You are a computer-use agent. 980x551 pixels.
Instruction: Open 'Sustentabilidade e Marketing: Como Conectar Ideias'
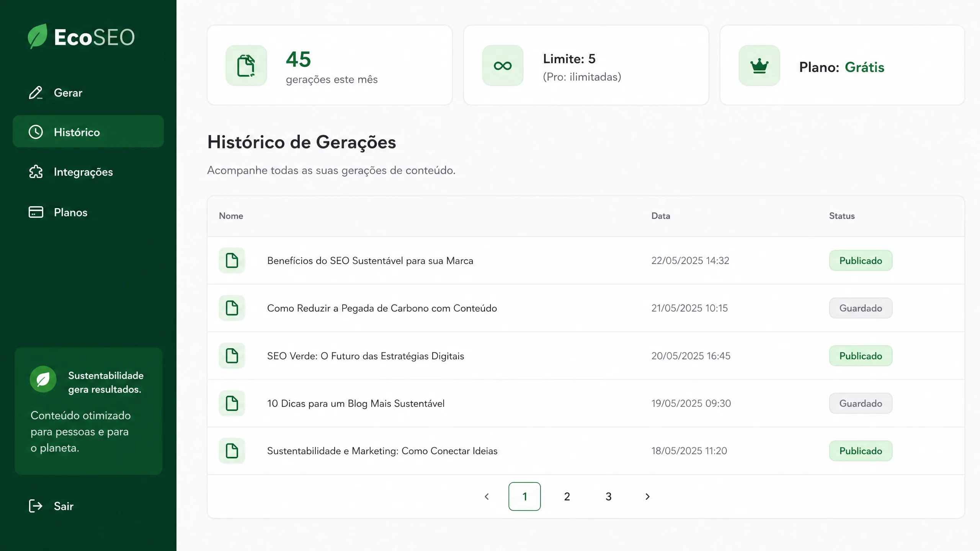tap(382, 451)
